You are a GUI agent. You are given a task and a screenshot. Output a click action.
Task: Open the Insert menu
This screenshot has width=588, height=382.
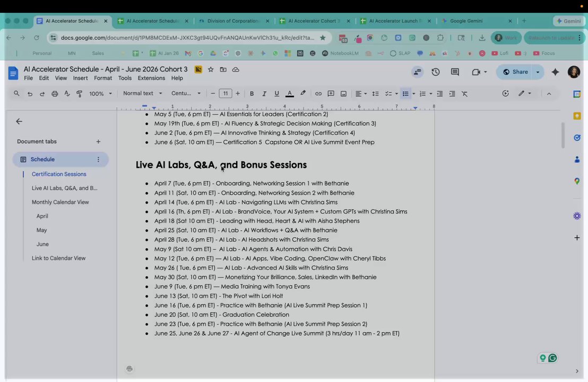click(80, 78)
